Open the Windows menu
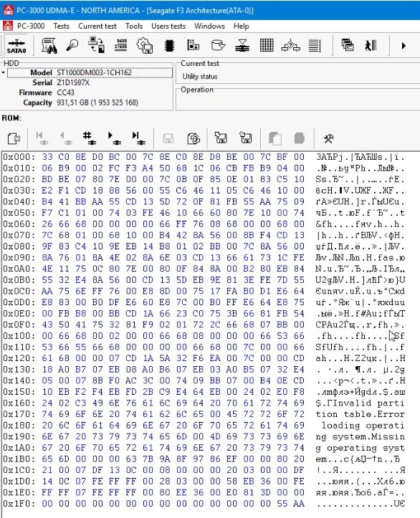This screenshot has width=420, height=518. tap(209, 26)
